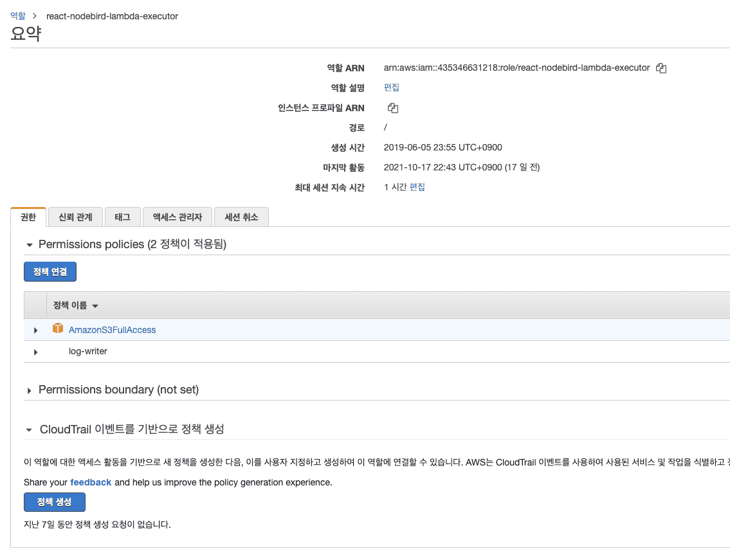Select the 권한 tab
The width and height of the screenshot is (730, 560).
28,217
